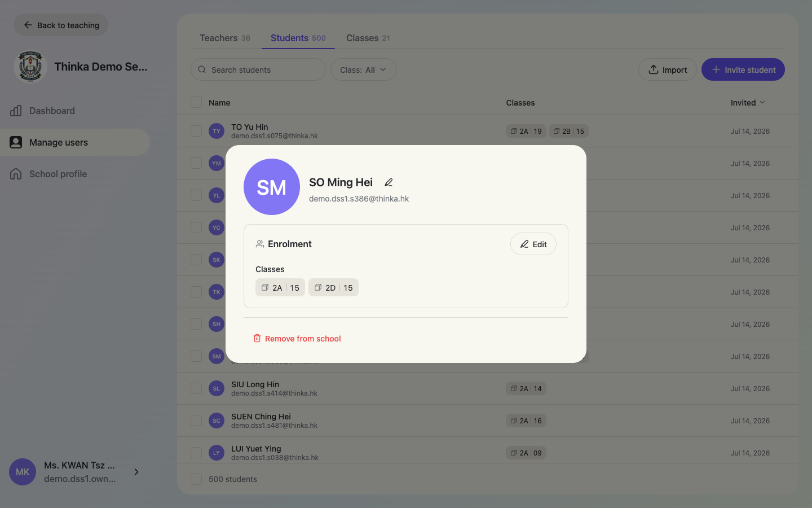Select the 2D class chip in Enrolment

[x=333, y=287]
